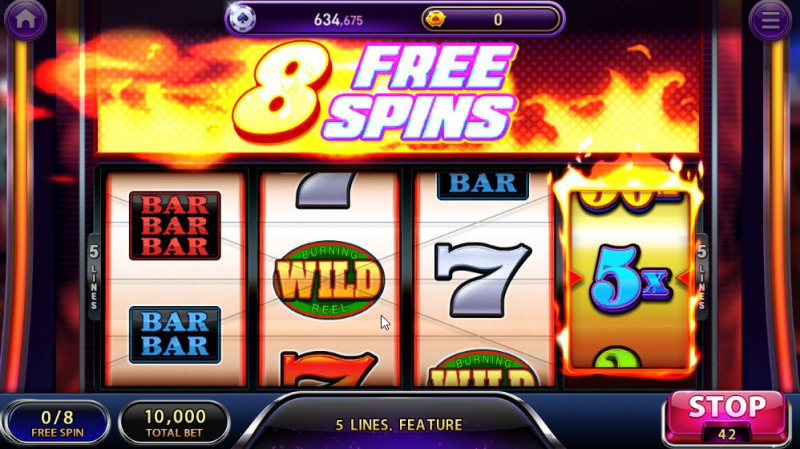Screen dimensions: 800x449
Task: Click the left 5 Lines indicator
Action: (x=94, y=277)
